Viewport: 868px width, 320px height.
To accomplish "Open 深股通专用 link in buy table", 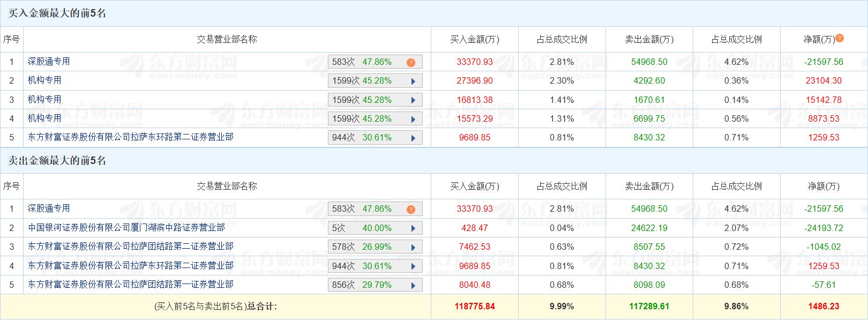I will 49,62.
